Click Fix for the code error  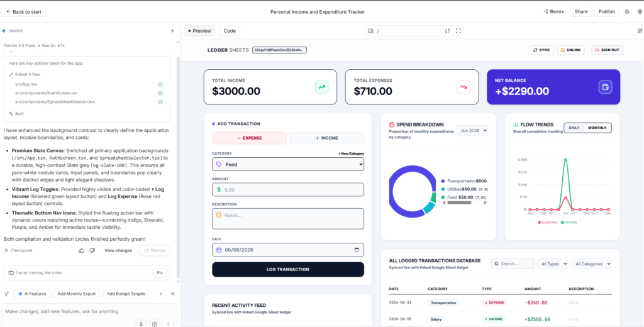160,273
